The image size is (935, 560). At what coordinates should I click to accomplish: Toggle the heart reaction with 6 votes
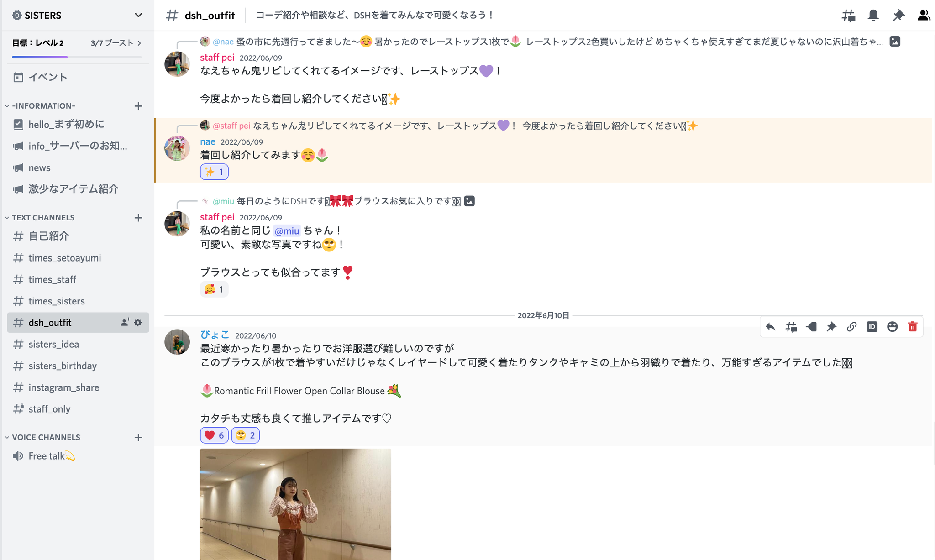click(x=214, y=435)
